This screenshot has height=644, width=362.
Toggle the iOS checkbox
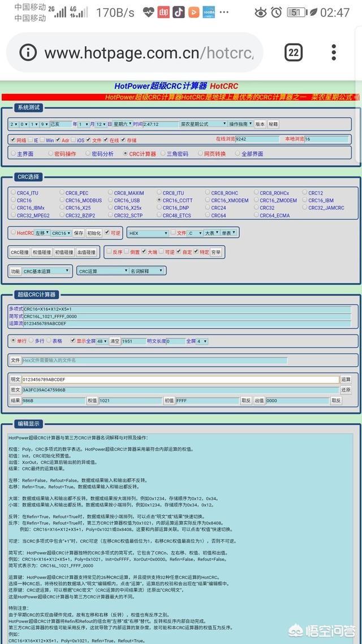[73, 140]
